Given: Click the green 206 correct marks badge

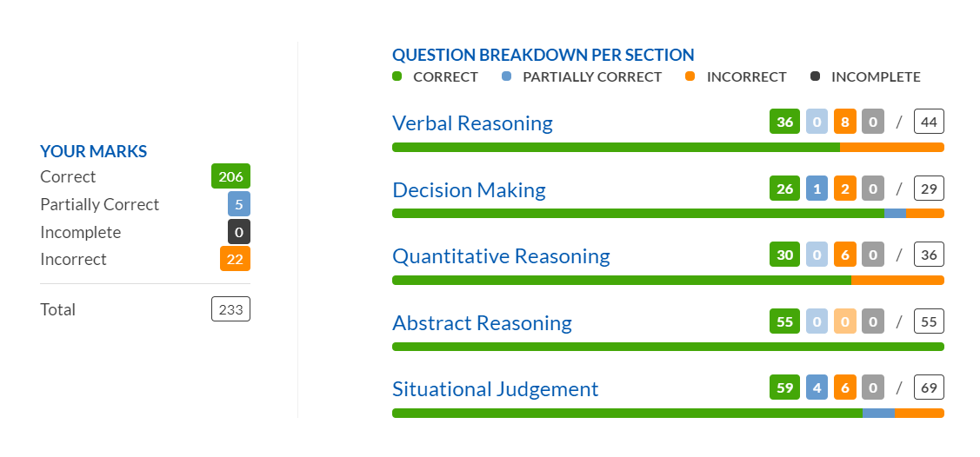Looking at the screenshot, I should 230,176.
